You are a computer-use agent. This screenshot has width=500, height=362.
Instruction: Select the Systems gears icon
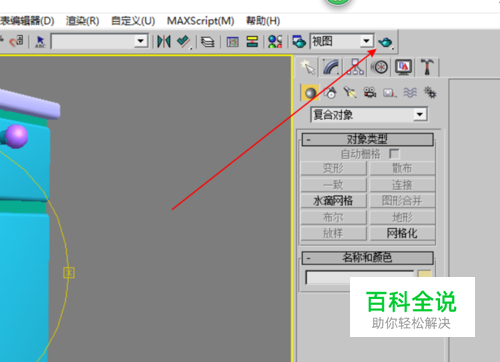tap(430, 93)
